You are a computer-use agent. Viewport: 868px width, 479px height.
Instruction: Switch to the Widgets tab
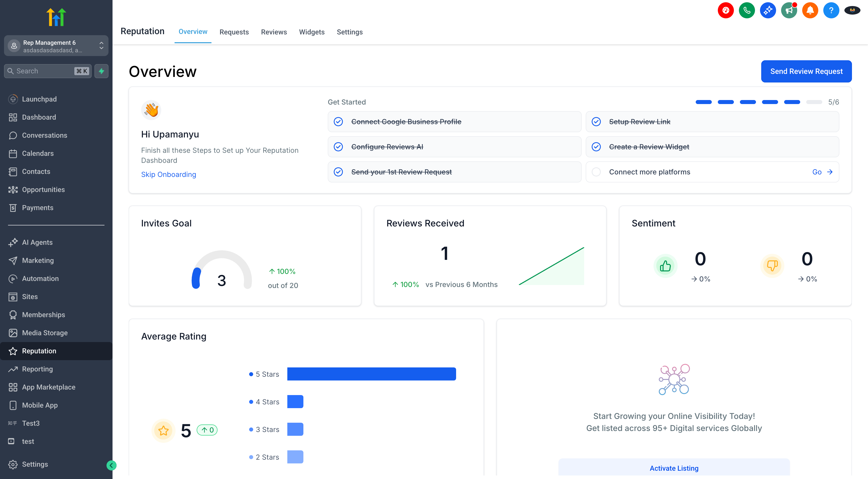point(312,32)
